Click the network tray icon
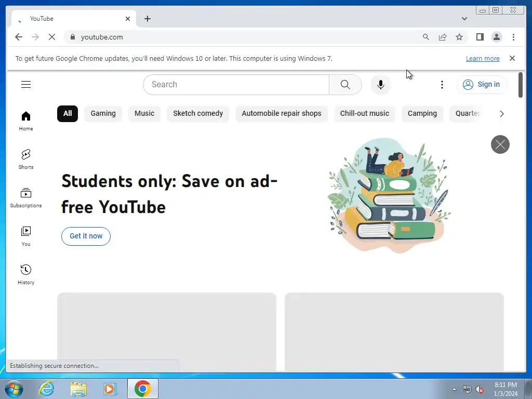Viewport: 532px width, 399px height. 467,390
